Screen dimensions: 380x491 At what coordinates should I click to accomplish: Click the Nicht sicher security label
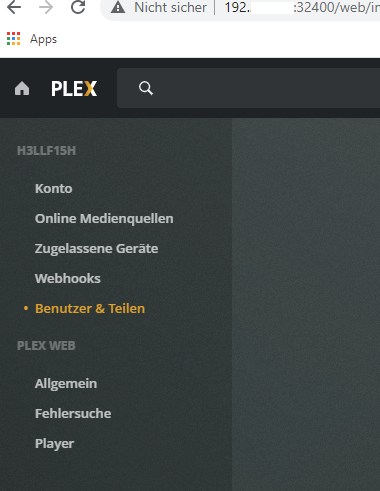pos(170,7)
